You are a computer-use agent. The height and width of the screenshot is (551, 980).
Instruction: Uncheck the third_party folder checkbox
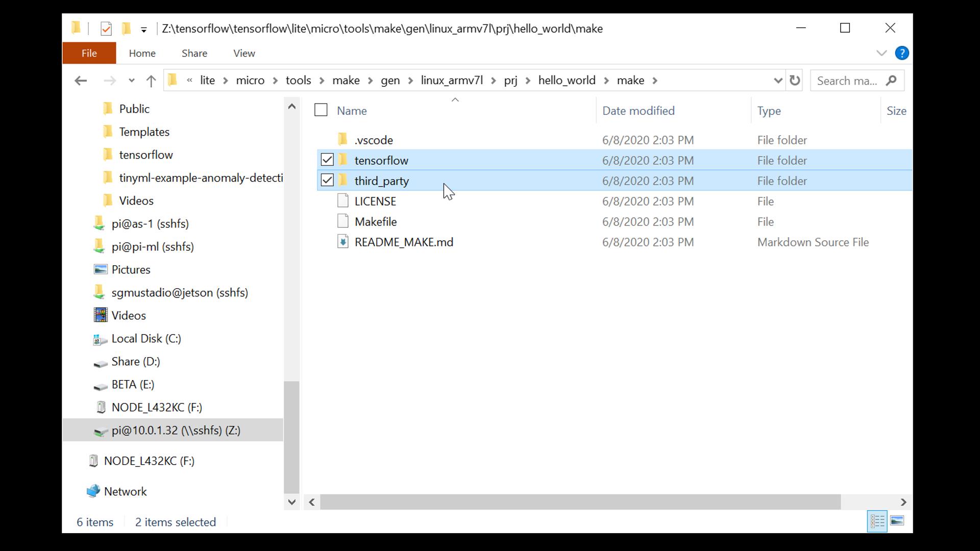point(327,181)
